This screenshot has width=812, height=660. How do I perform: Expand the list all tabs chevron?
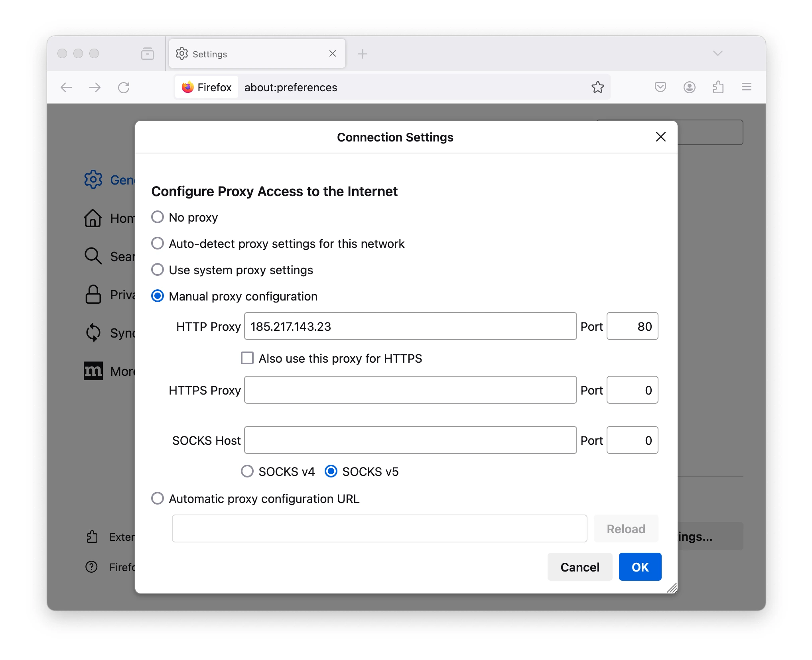pyautogui.click(x=718, y=53)
